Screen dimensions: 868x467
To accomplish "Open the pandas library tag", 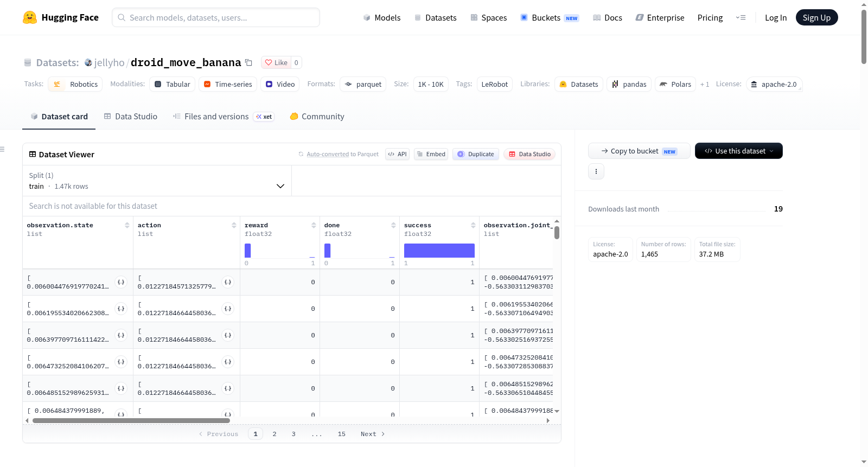I will (629, 84).
